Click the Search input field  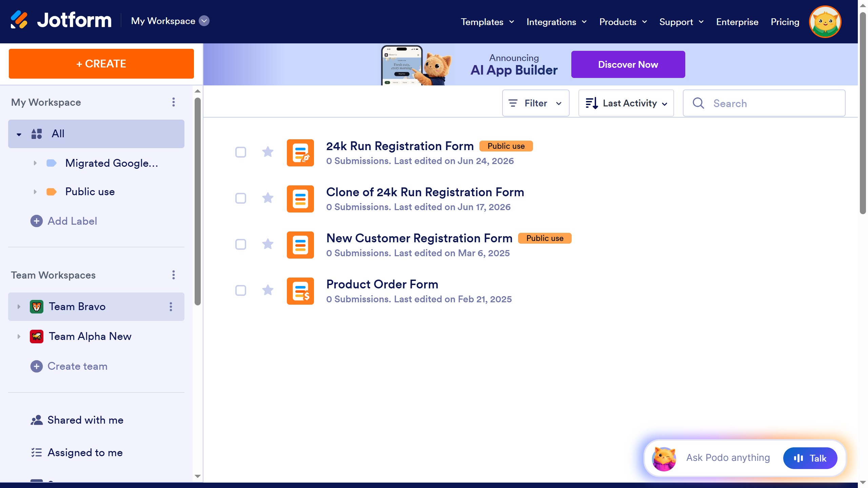tap(764, 103)
